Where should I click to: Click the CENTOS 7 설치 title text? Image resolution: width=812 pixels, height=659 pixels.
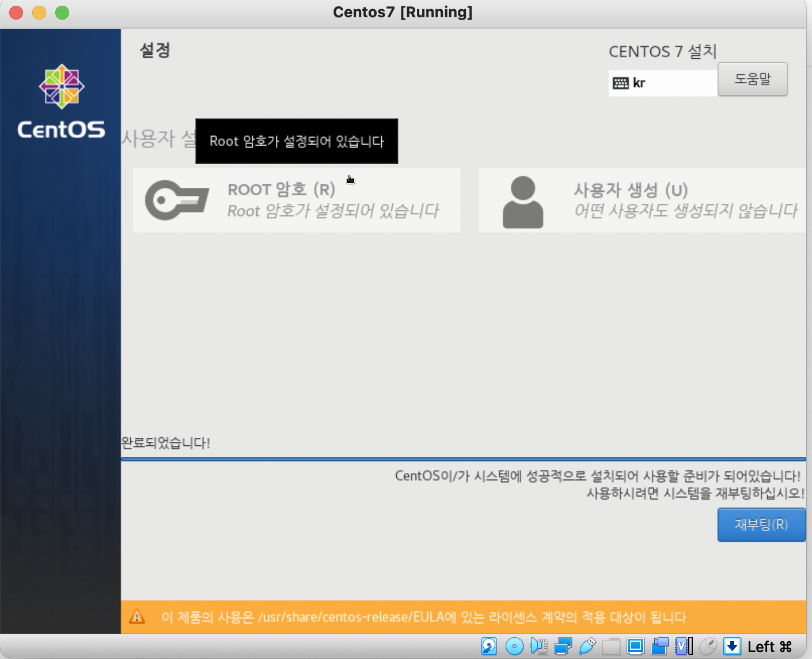coord(663,51)
